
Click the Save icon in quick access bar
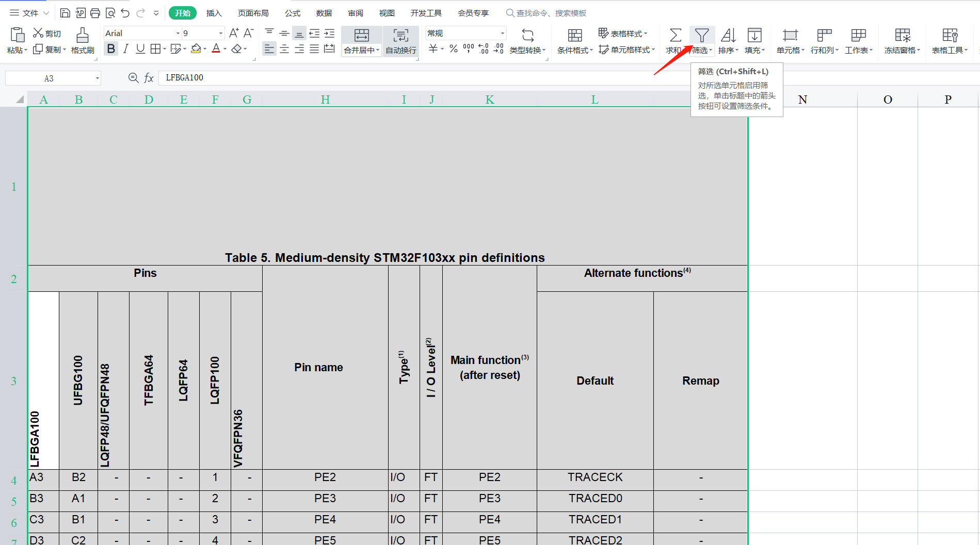point(65,13)
